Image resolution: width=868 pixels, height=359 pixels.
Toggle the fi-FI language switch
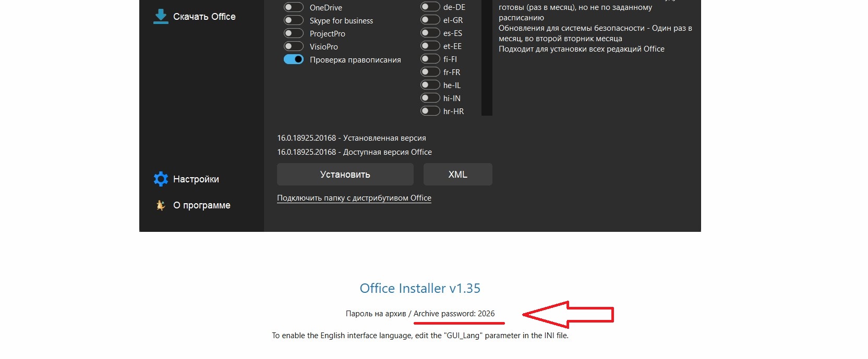(430, 59)
